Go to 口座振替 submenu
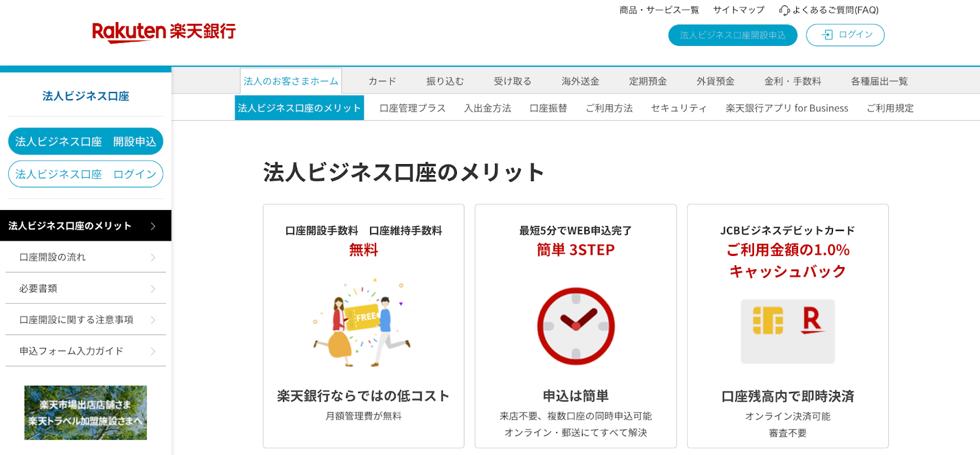The height and width of the screenshot is (455, 980). coord(548,108)
